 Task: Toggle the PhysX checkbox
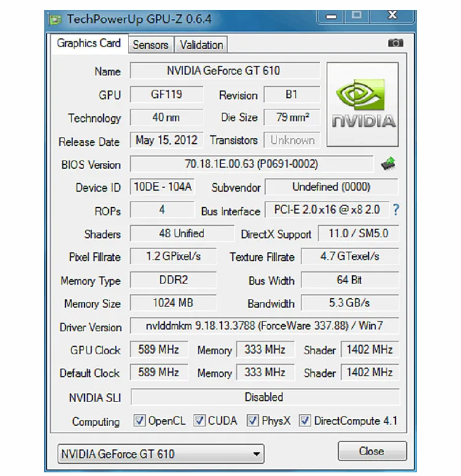click(253, 421)
